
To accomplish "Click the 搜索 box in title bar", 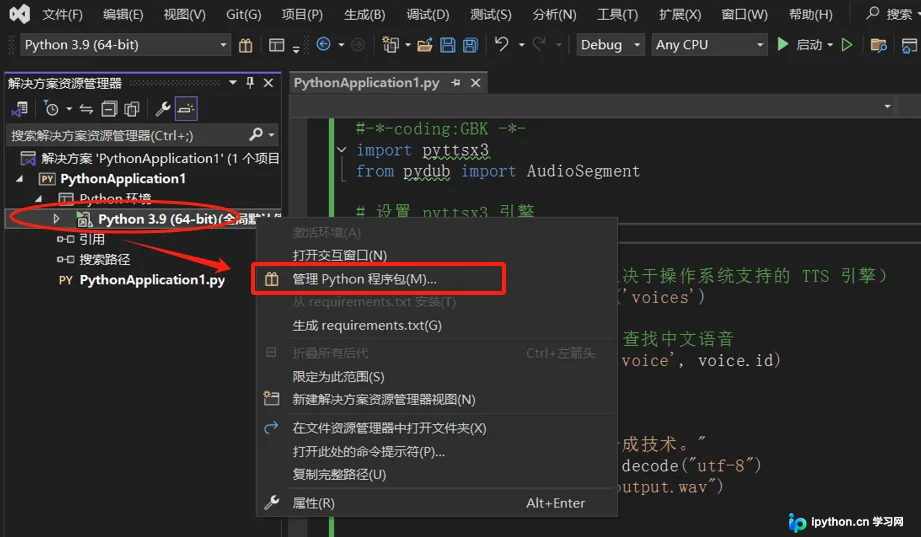I will pyautogui.click(x=890, y=14).
